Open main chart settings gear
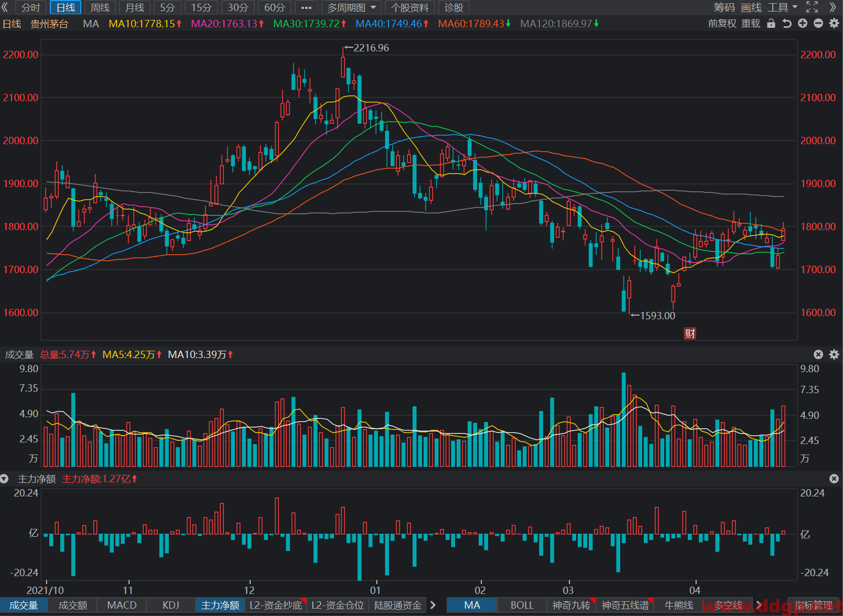The height and width of the screenshot is (616, 843). tap(834, 24)
